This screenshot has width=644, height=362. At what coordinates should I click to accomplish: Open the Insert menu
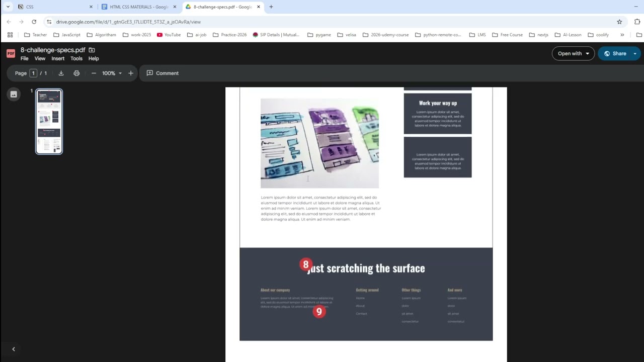coord(58,58)
